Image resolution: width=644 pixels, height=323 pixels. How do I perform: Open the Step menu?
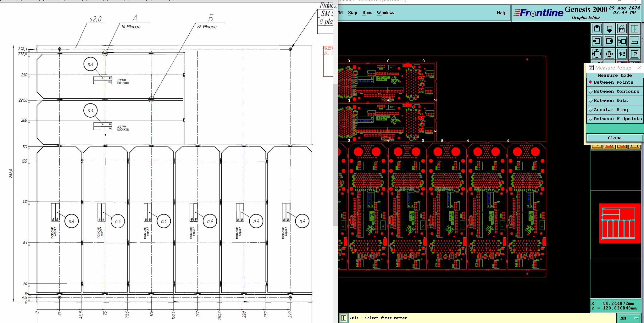pos(353,13)
